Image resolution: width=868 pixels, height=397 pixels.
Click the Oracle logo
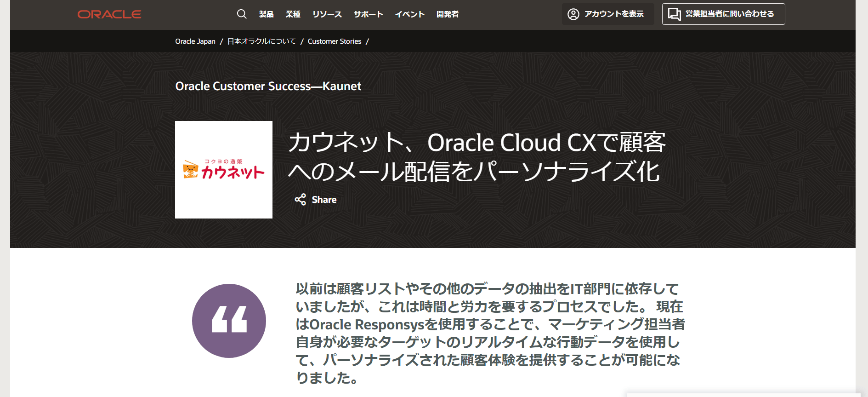109,14
